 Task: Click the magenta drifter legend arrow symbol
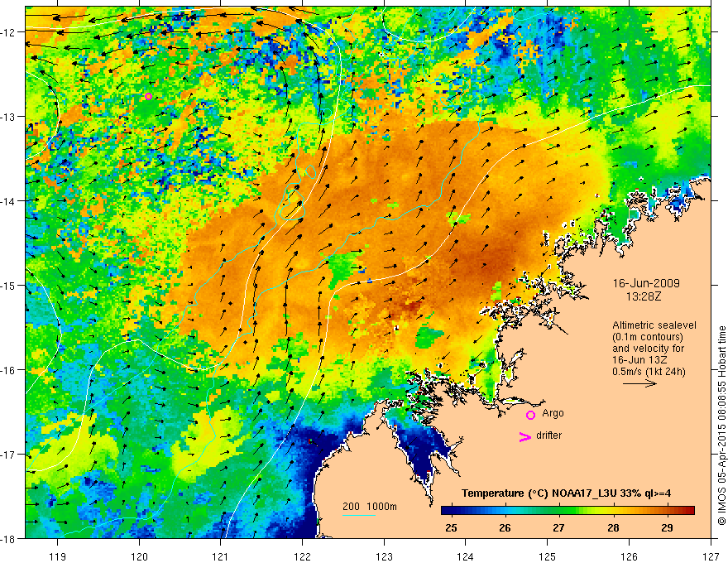pyautogui.click(x=524, y=436)
